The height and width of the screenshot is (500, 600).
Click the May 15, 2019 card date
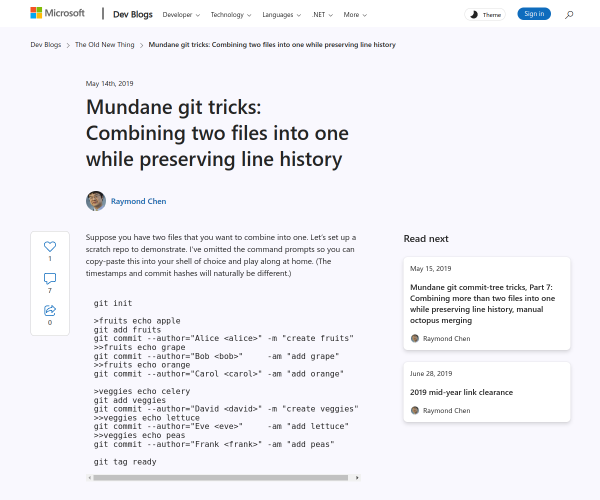(x=430, y=269)
